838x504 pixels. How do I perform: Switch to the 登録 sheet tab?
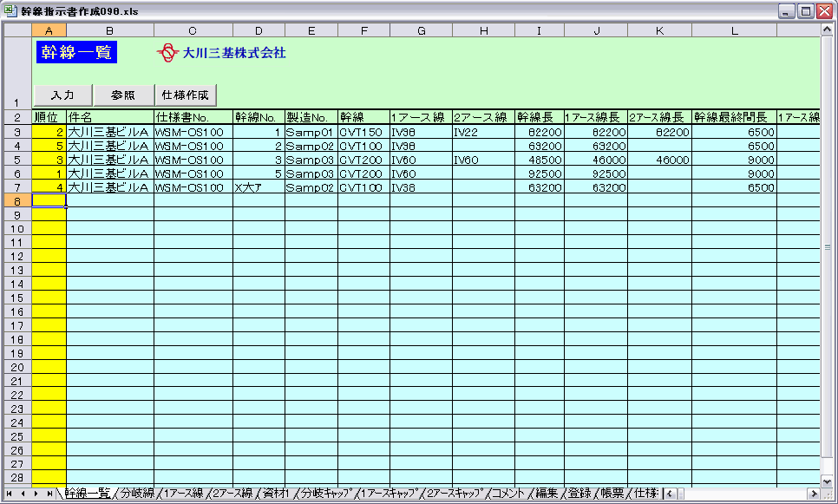pos(579,494)
